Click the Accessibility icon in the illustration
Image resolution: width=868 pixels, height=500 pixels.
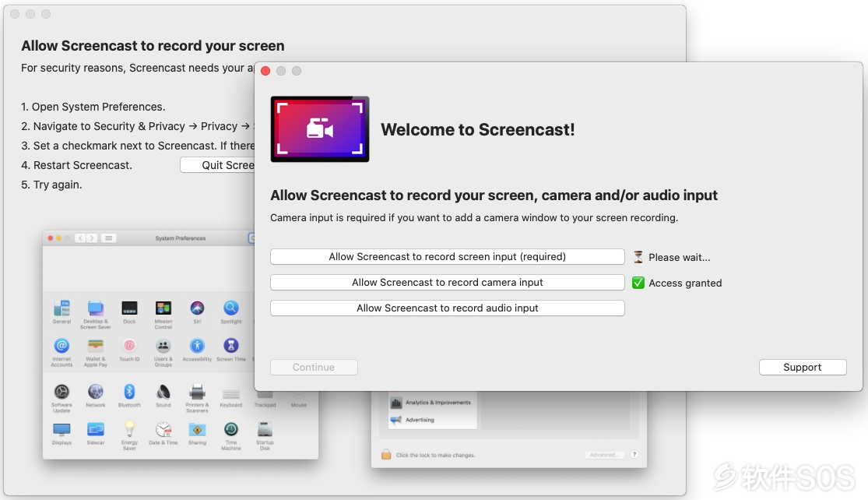(x=197, y=346)
